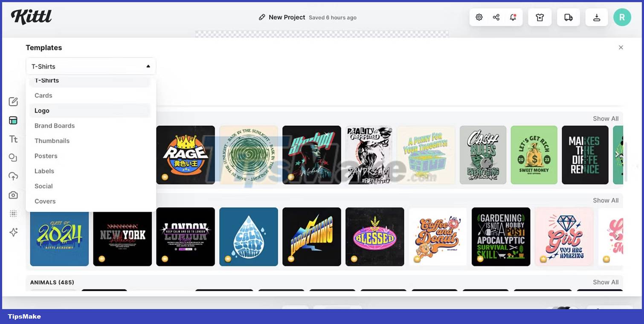This screenshot has height=324, width=644.
Task: Click Show All for Animals section
Action: click(606, 282)
